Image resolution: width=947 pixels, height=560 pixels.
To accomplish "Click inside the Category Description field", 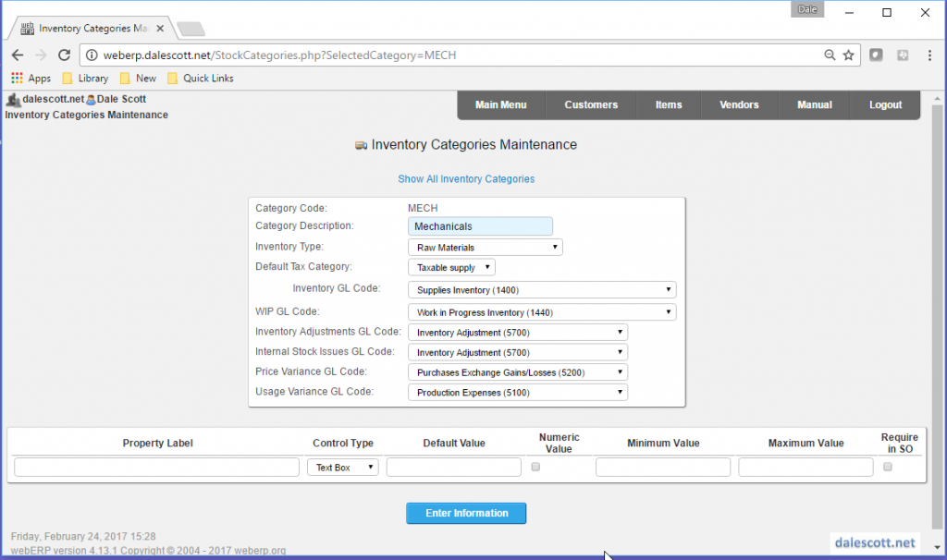I will pos(479,225).
